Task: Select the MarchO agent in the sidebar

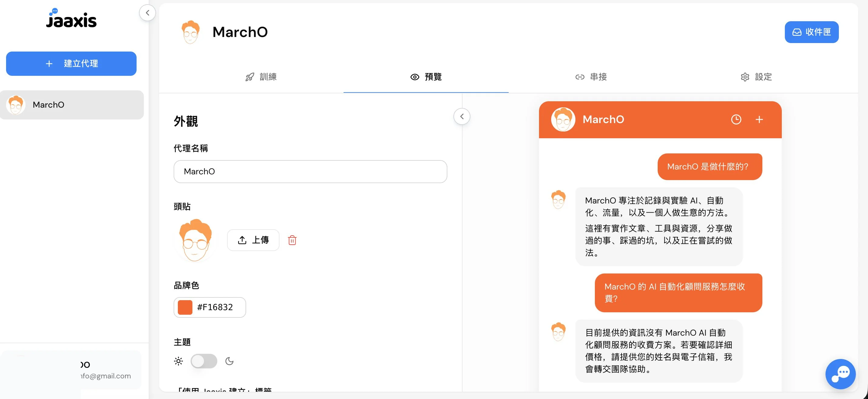Action: (72, 105)
